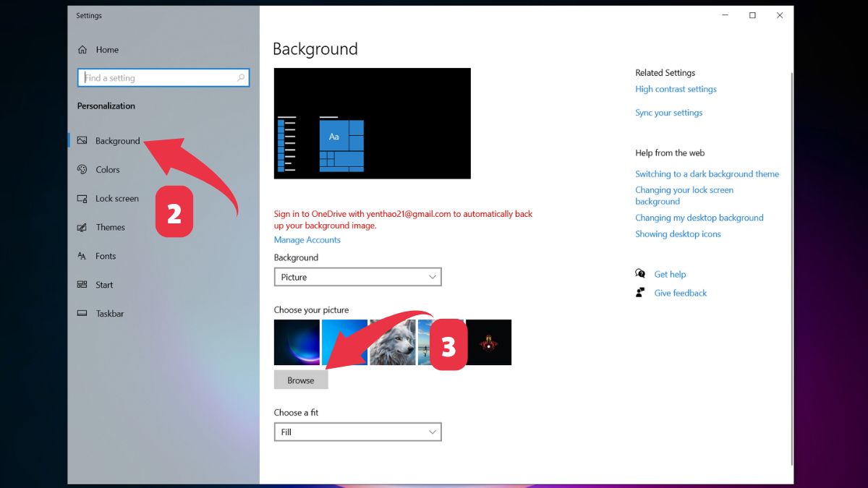Click the Manage Accounts link
868x488 pixels.
(x=307, y=239)
